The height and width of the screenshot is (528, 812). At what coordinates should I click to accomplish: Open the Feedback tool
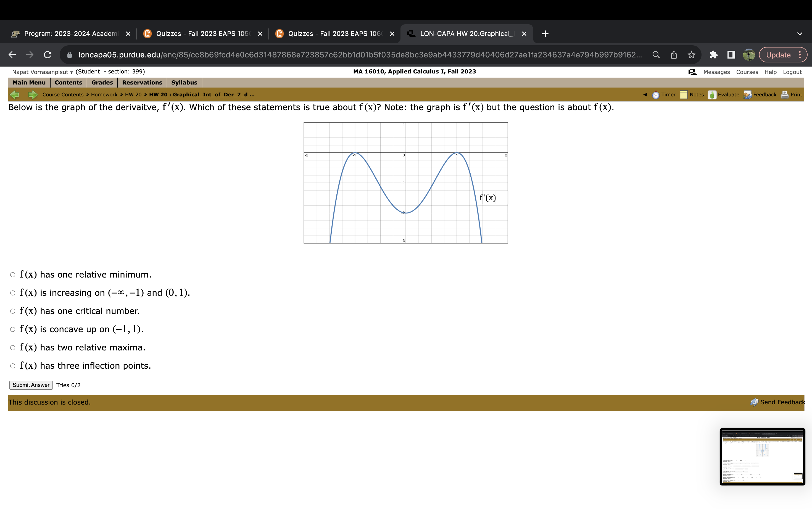click(761, 94)
